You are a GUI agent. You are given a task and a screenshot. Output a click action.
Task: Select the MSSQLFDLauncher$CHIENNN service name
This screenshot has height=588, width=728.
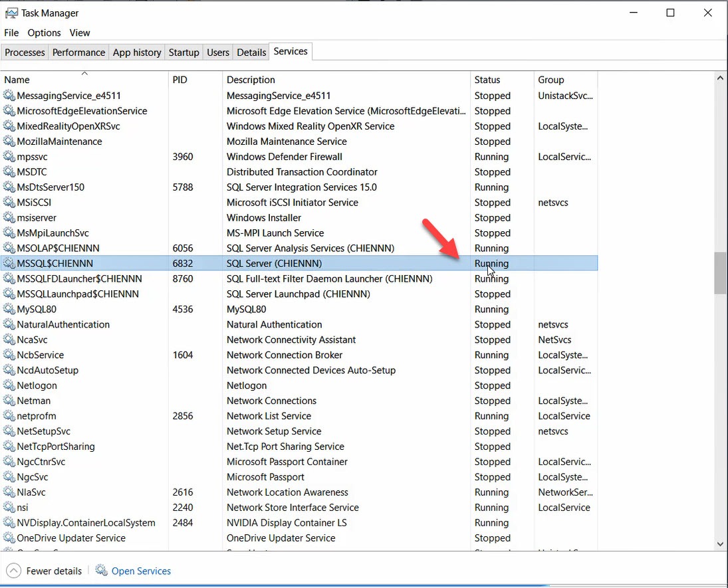coord(79,278)
